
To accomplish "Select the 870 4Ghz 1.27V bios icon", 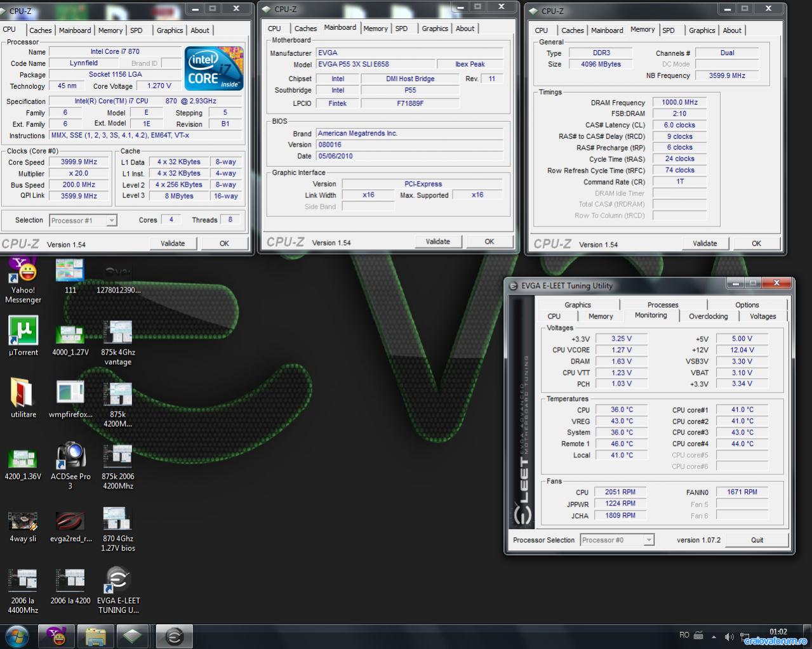I will point(118,529).
